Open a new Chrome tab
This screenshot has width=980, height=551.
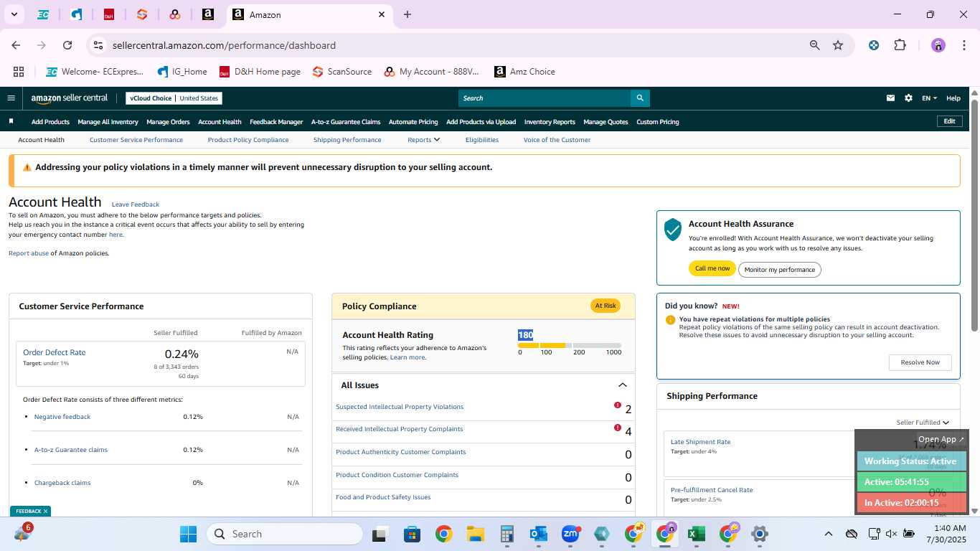(407, 14)
